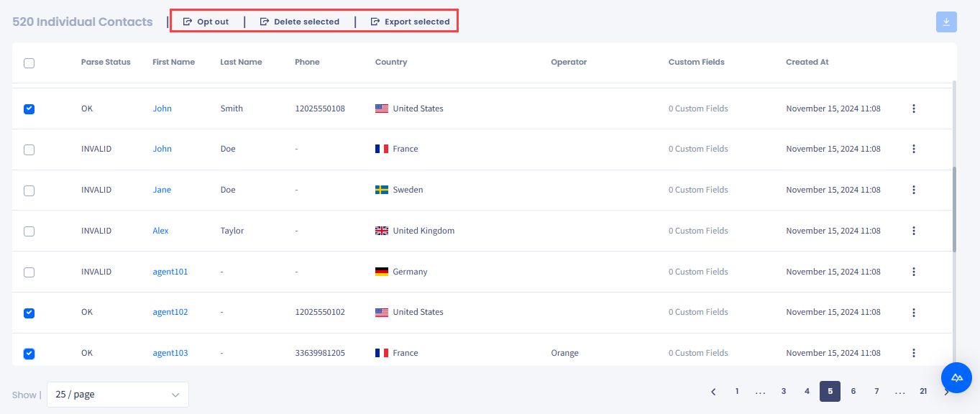
Task: Check the John Doe row checkbox
Action: (x=29, y=149)
